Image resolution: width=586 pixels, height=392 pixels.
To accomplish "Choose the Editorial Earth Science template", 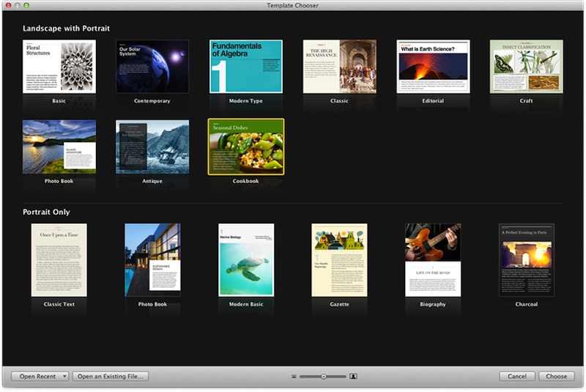I will 433,67.
